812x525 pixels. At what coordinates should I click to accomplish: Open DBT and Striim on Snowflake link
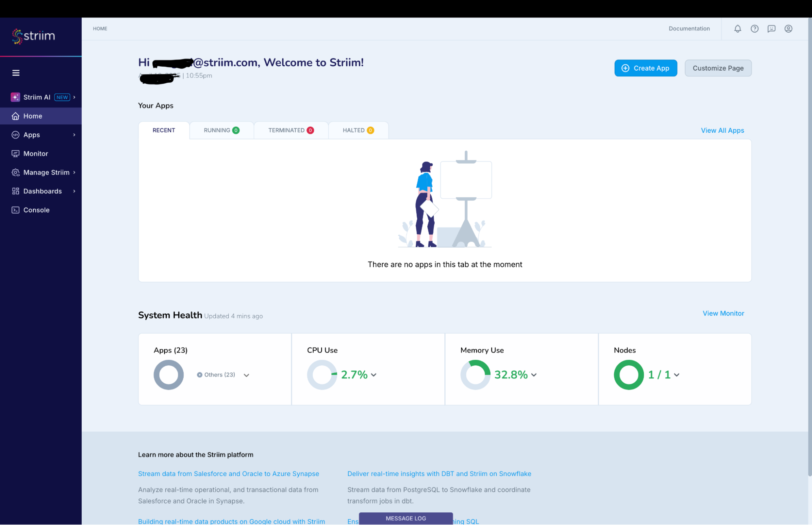point(439,474)
